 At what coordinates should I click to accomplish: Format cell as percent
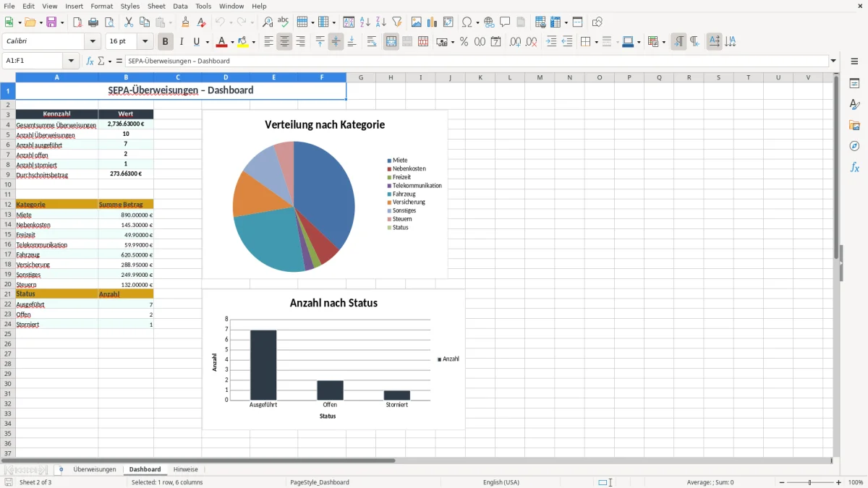464,42
